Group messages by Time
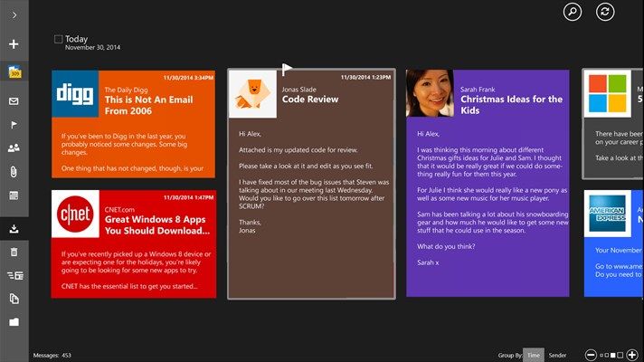The height and width of the screenshot is (362, 644). [534, 355]
